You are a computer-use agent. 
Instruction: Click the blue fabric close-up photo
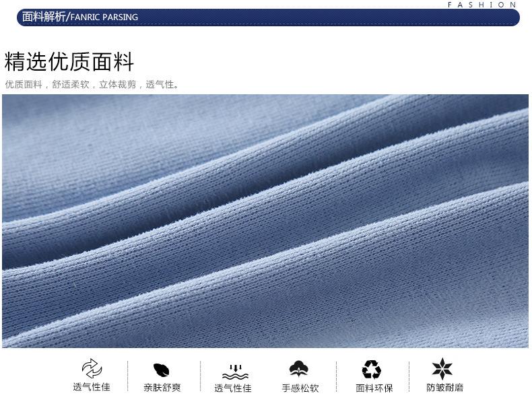coord(265,221)
